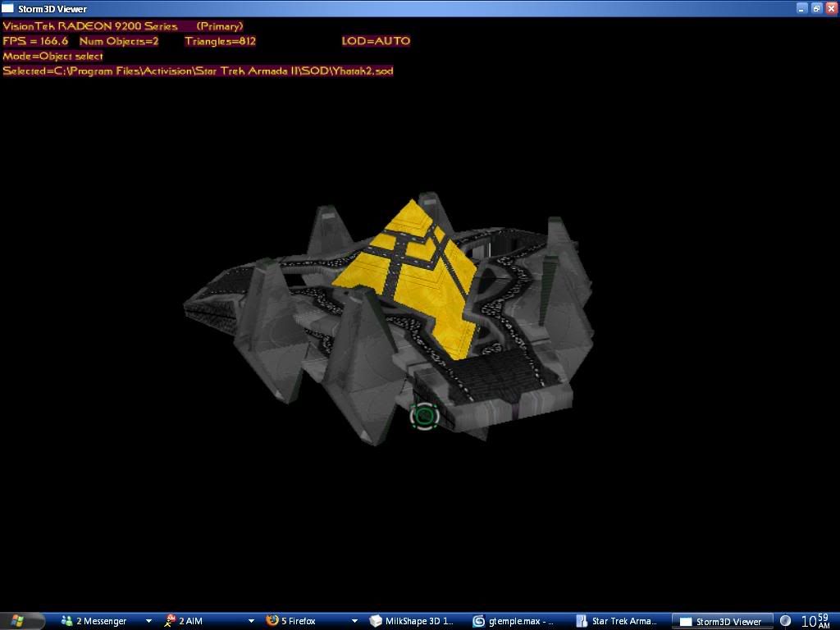Click the 'FPS = 166.6' readout
This screenshot has width=840, height=630.
[x=35, y=41]
